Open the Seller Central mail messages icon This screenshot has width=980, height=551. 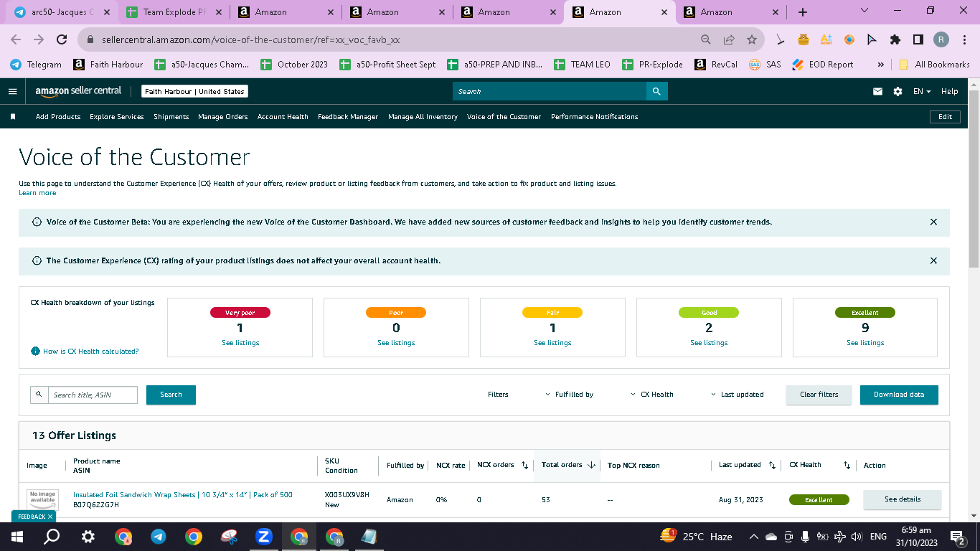877,91
